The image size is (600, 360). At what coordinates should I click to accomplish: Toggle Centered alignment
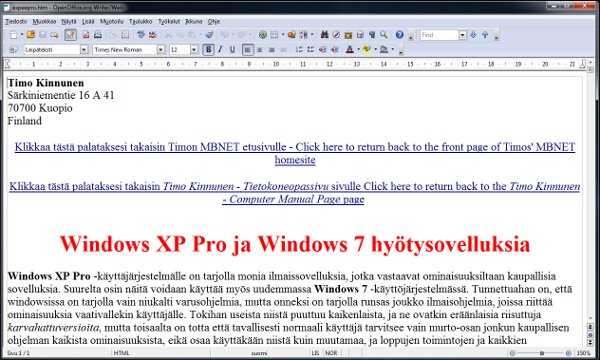(x=259, y=49)
